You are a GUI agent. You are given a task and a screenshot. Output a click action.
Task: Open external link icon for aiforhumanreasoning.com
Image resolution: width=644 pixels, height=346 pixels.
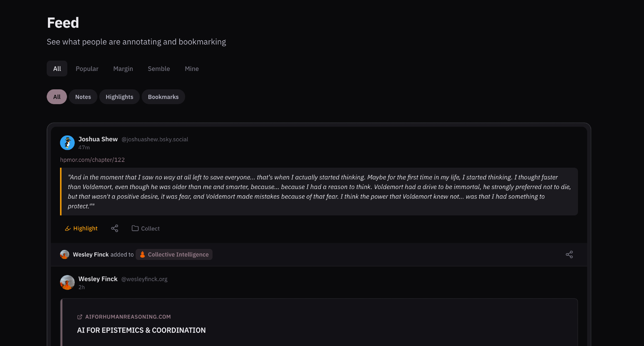point(80,317)
